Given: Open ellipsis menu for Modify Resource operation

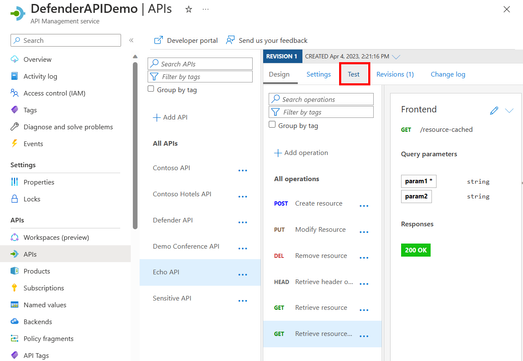Looking at the screenshot, I should [364, 232].
